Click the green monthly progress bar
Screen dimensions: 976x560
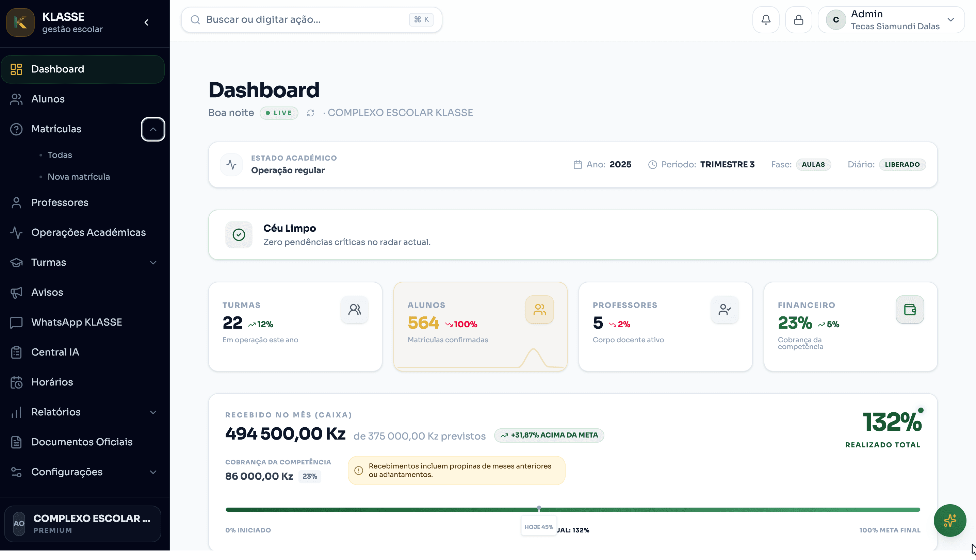pyautogui.click(x=572, y=510)
